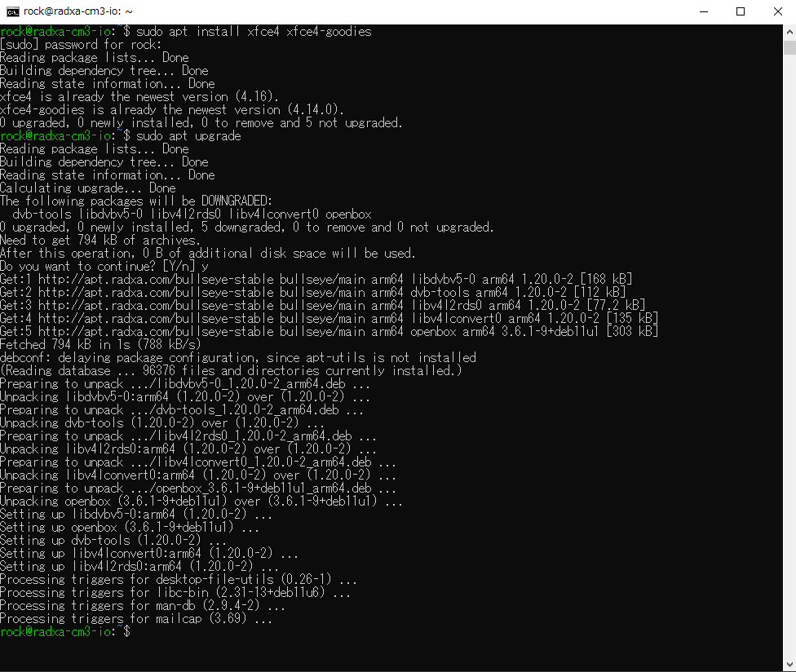Click the scrollbar up arrow
The height and width of the screenshot is (672, 796).
[789, 31]
